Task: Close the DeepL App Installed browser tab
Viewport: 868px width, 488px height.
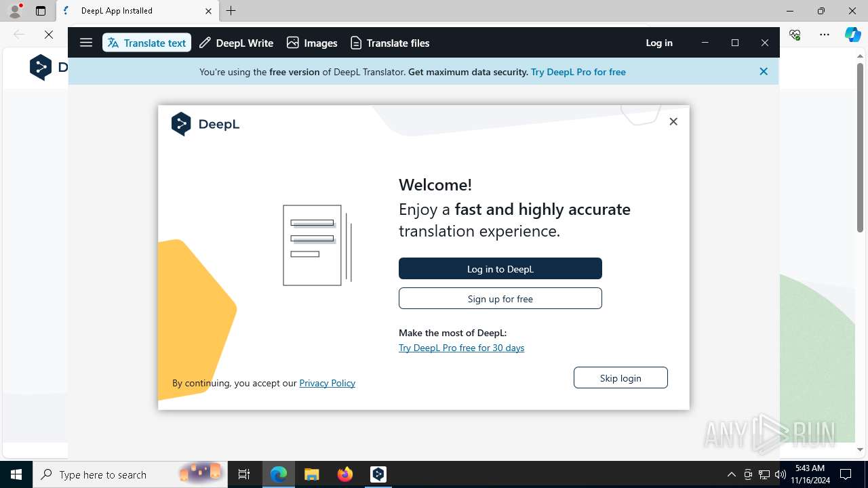Action: (x=208, y=11)
